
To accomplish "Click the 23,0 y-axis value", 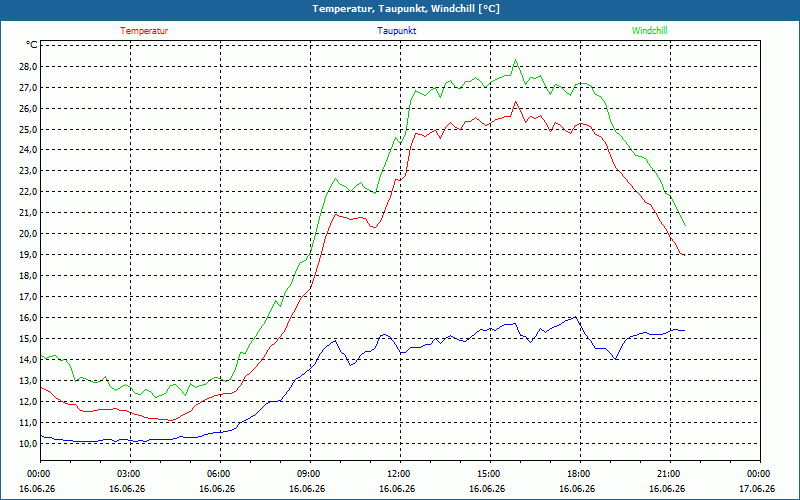I will [28, 171].
